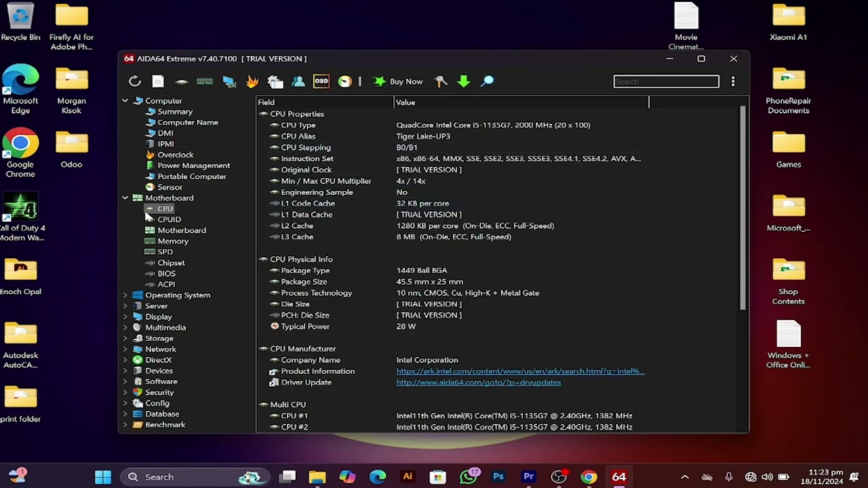
Task: Click Buy Now in toolbar
Action: [398, 81]
